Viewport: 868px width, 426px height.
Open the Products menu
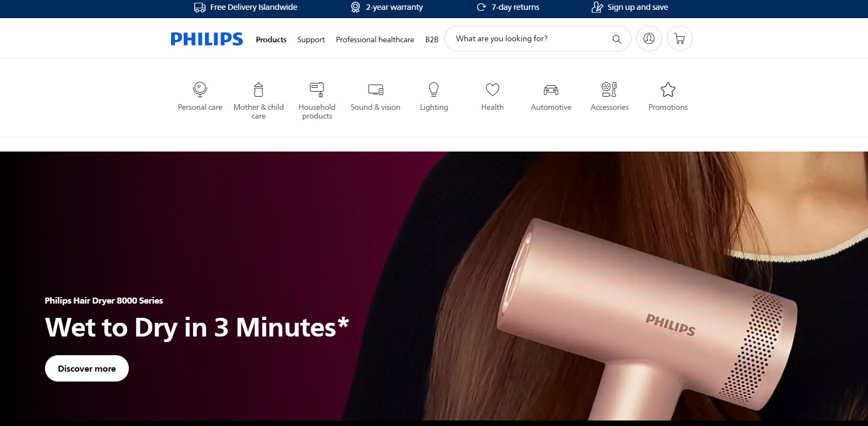271,40
